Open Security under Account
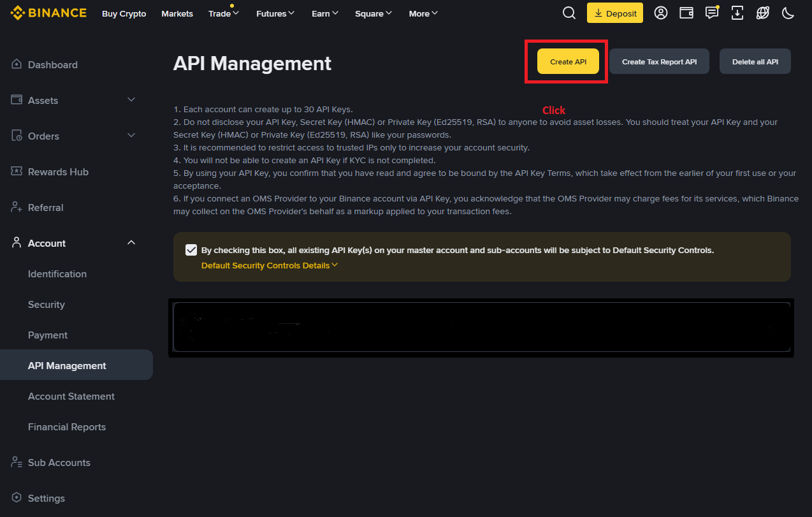 47,304
